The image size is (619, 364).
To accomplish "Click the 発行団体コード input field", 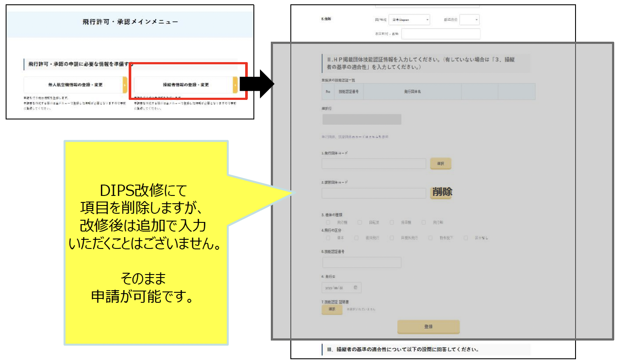I will [374, 164].
